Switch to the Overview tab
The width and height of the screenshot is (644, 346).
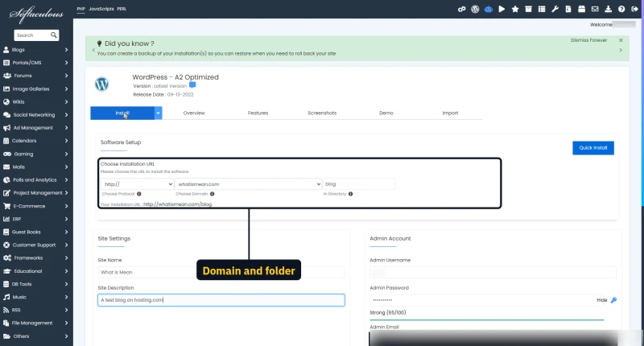point(194,113)
